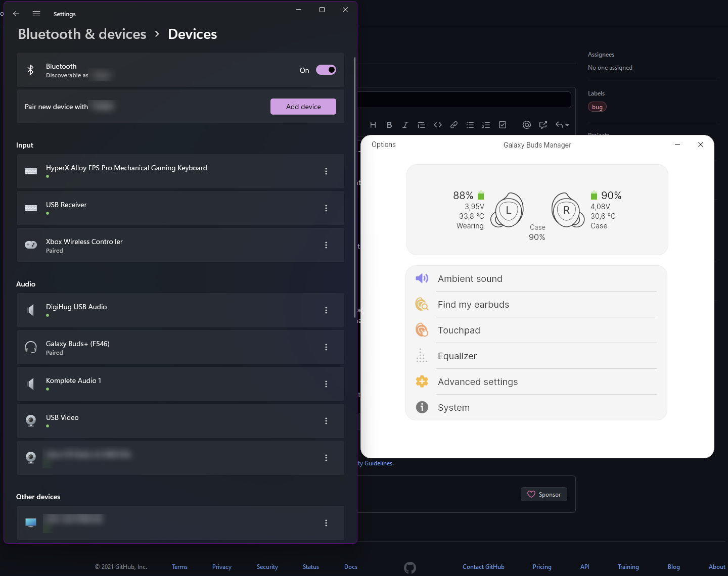The height and width of the screenshot is (576, 728).
Task: Click the USB Video webcam icon
Action: click(31, 421)
